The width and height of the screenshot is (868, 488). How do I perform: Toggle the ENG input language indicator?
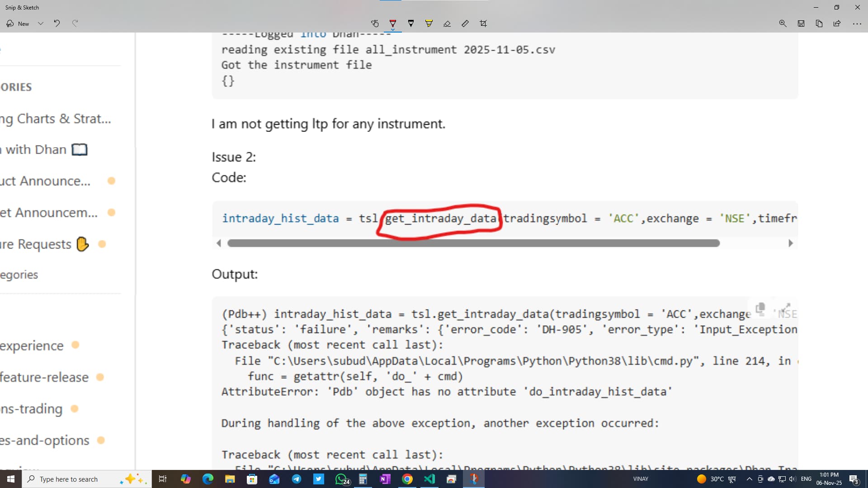point(806,479)
